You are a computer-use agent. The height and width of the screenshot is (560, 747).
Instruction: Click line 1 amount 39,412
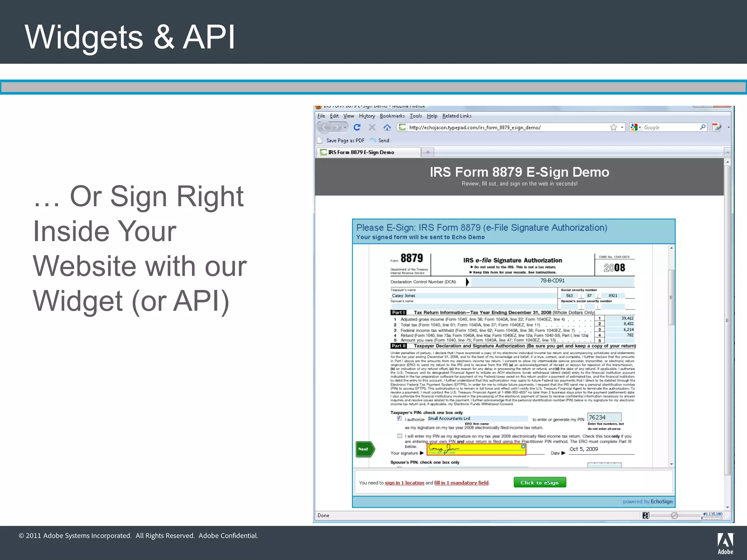619,318
